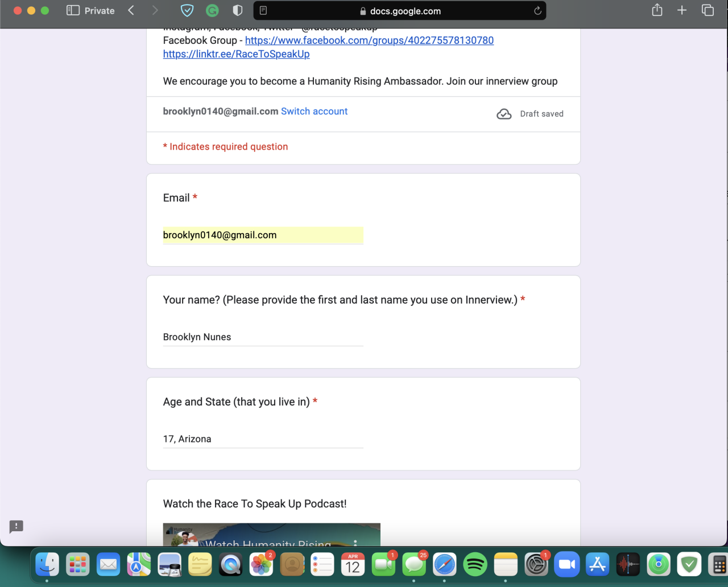Open Calculator from the Dock

coord(718,565)
